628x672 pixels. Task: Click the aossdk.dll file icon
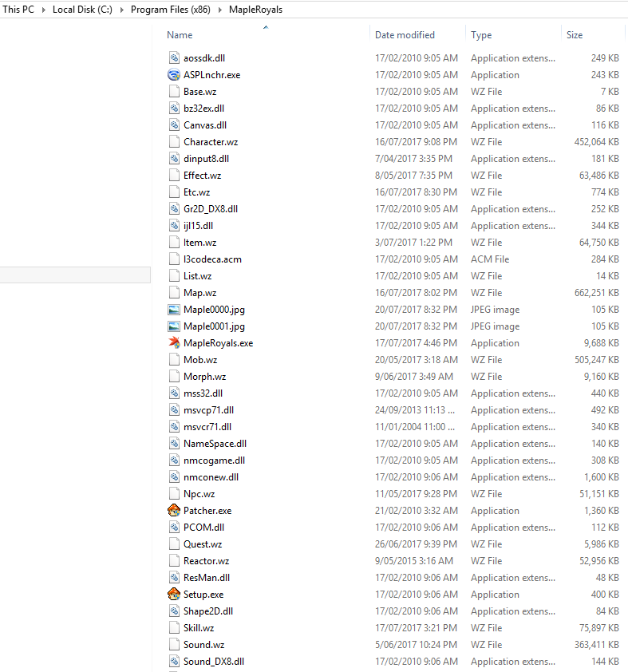pyautogui.click(x=174, y=57)
